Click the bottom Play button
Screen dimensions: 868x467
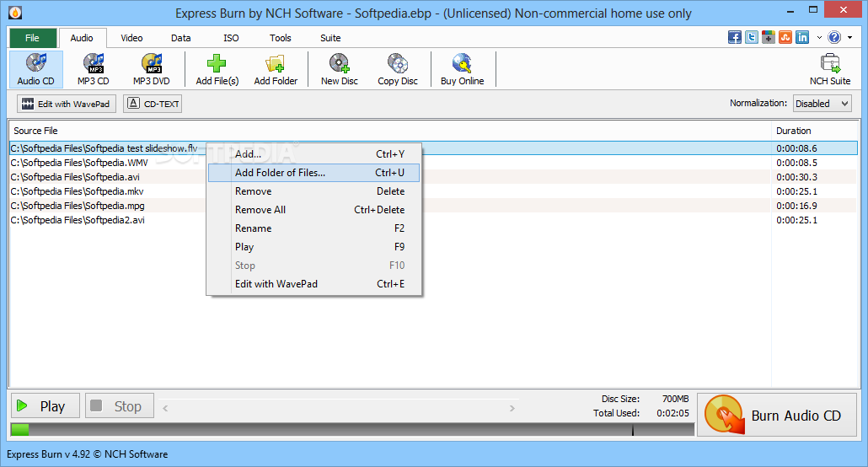[x=46, y=406]
